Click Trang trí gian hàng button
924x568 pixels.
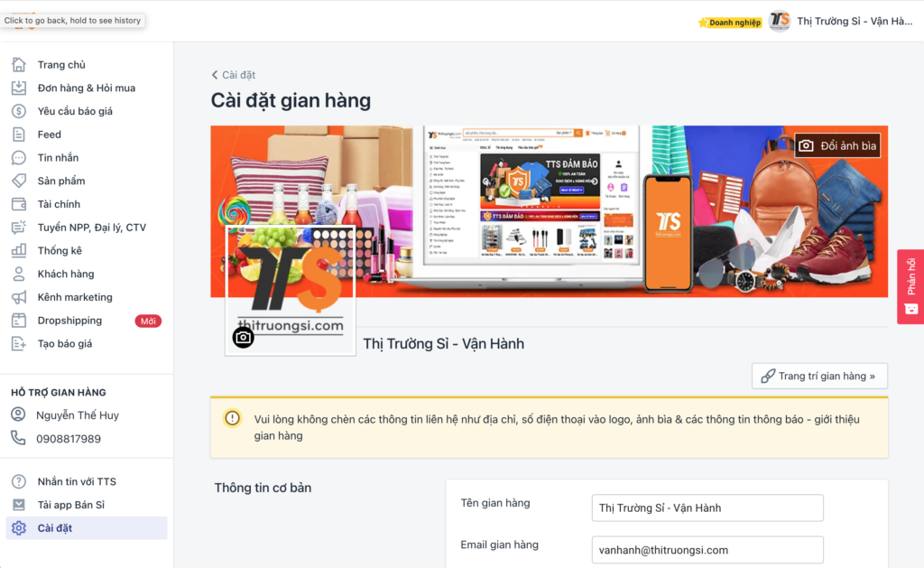(x=819, y=376)
